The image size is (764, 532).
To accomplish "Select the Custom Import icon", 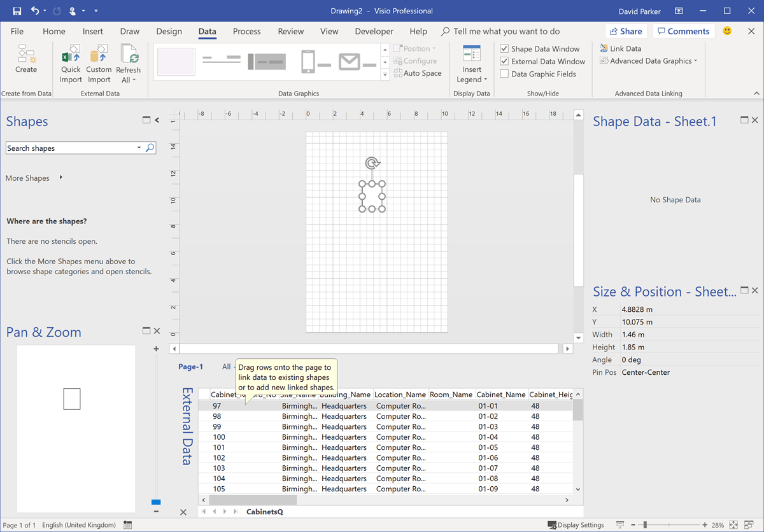I will (99, 62).
